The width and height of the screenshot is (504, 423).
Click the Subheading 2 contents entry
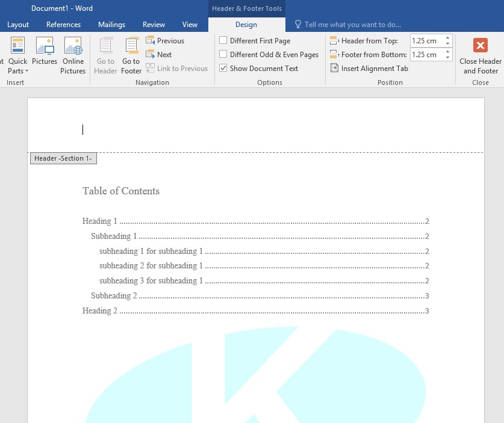click(x=260, y=295)
